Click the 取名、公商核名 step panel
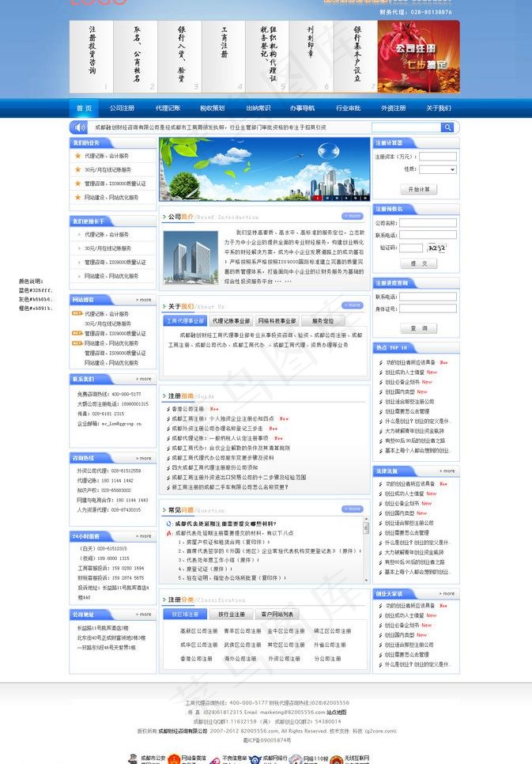This screenshot has width=532, height=764. [x=135, y=56]
